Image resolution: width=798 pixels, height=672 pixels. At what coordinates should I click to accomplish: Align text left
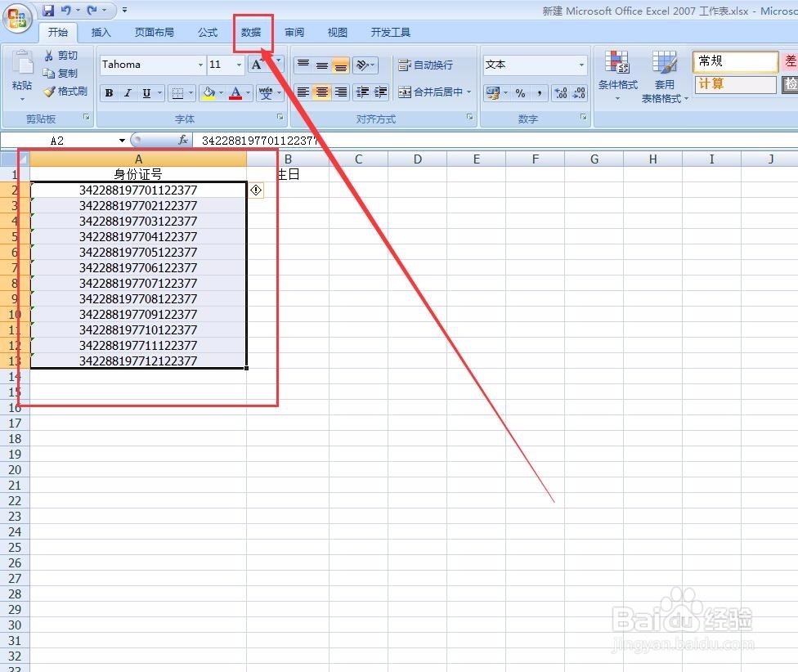(x=303, y=92)
